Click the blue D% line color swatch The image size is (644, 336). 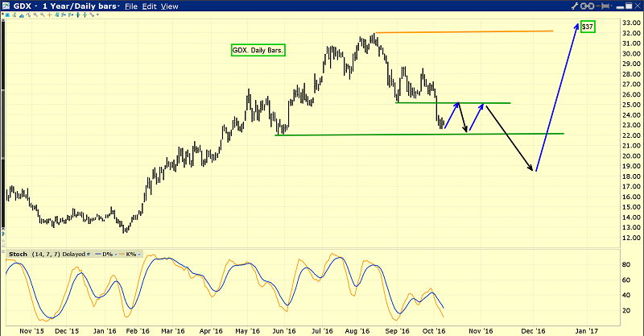coord(97,254)
